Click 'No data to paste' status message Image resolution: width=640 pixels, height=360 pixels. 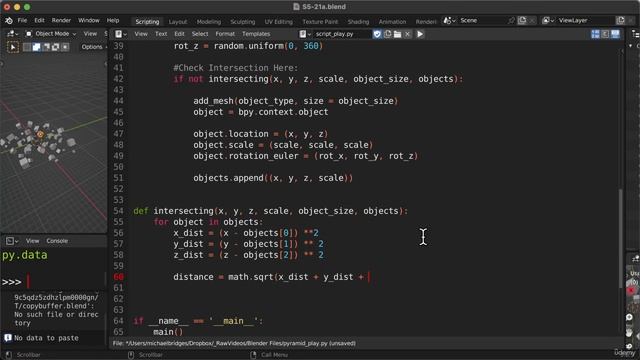point(46,338)
